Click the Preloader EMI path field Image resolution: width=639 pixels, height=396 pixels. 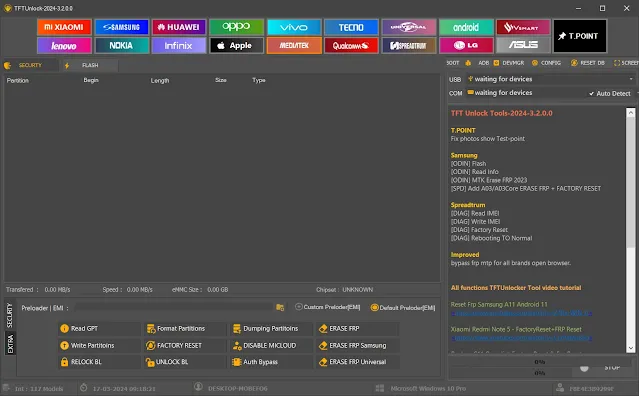(x=174, y=308)
